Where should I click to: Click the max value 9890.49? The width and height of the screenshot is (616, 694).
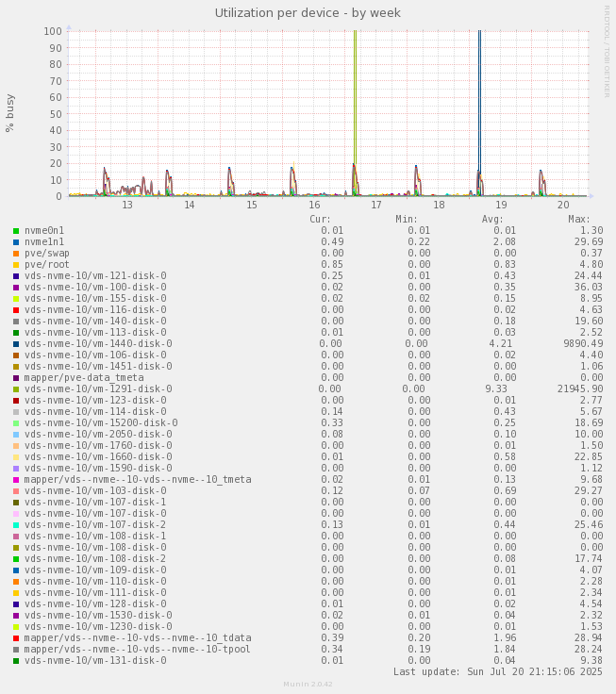pyautogui.click(x=583, y=344)
